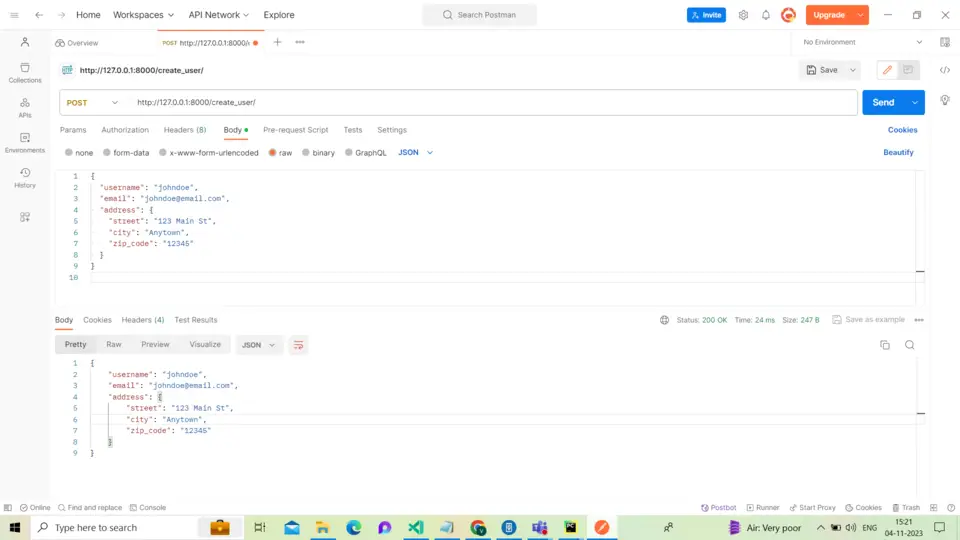This screenshot has height=540, width=960.
Task: Search the response with magnifier icon
Action: 910,345
